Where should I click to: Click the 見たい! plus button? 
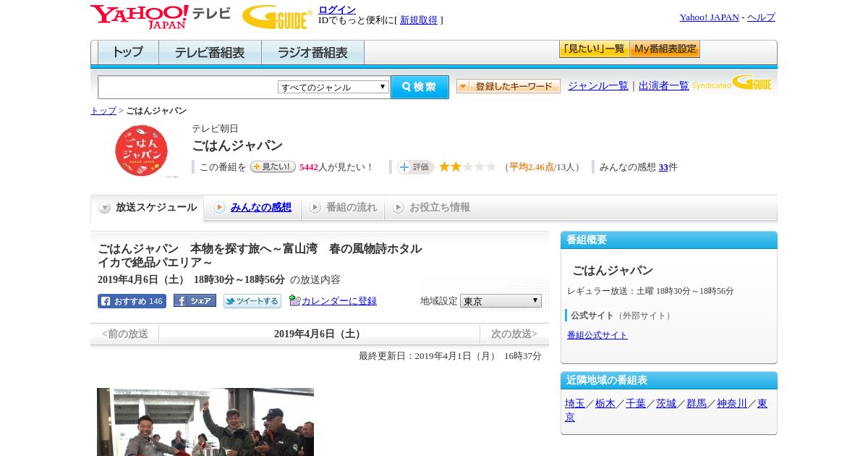point(273,166)
